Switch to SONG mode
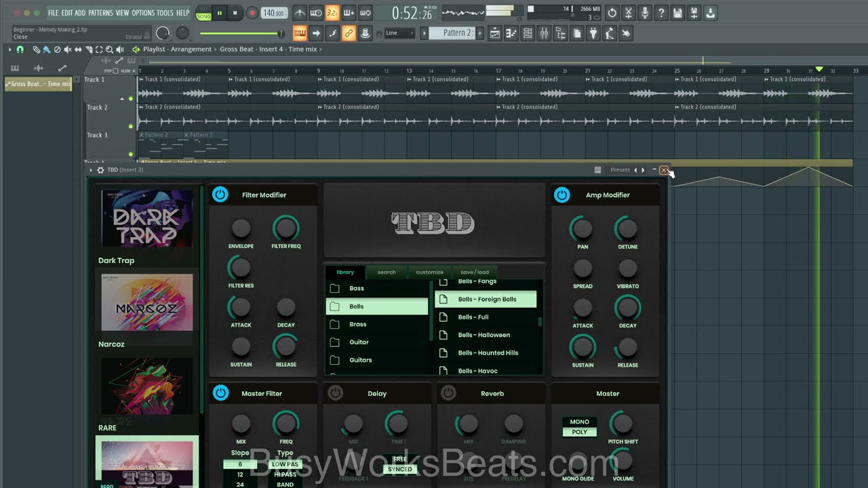This screenshot has height=488, width=868. tap(203, 16)
